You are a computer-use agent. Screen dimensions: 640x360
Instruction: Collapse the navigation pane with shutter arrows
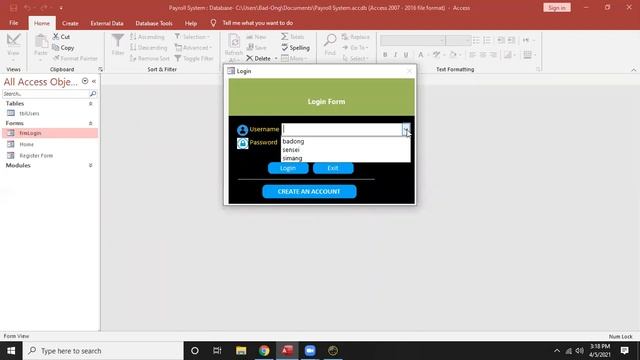[x=94, y=81]
